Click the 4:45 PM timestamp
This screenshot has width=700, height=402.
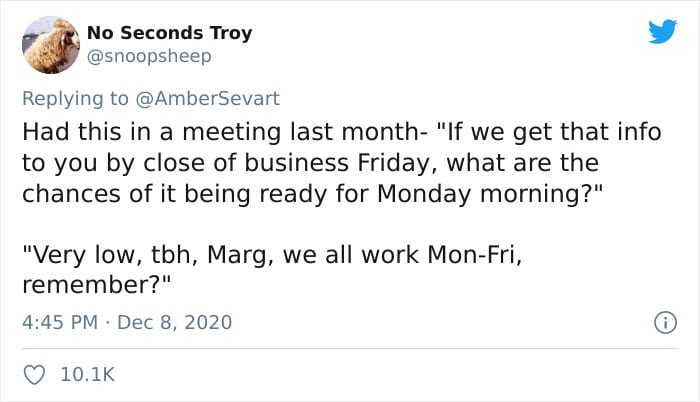pyautogui.click(x=58, y=322)
